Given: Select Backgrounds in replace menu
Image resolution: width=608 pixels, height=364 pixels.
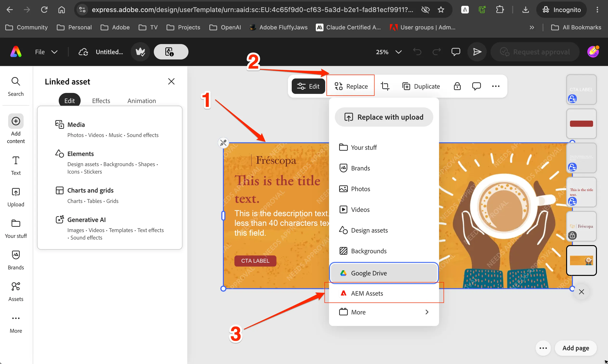Looking at the screenshot, I should point(384,251).
